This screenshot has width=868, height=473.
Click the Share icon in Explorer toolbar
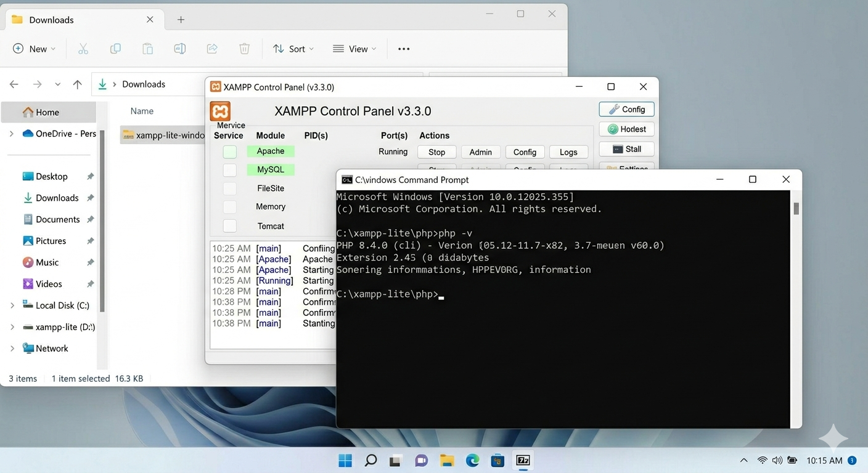pyautogui.click(x=212, y=49)
